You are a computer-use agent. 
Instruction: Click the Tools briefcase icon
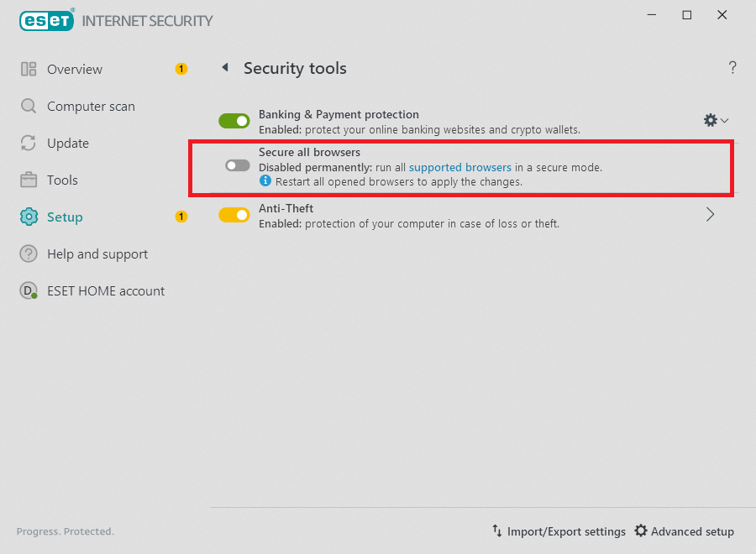(29, 180)
